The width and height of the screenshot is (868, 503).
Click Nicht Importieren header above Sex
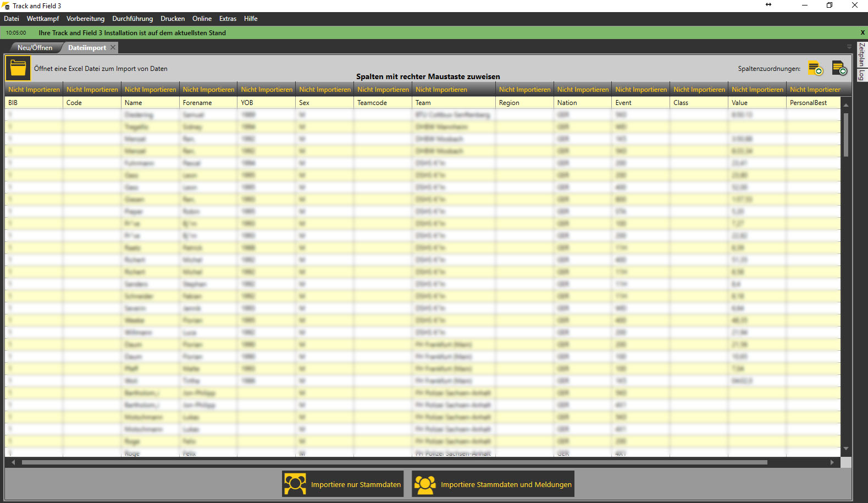point(325,89)
